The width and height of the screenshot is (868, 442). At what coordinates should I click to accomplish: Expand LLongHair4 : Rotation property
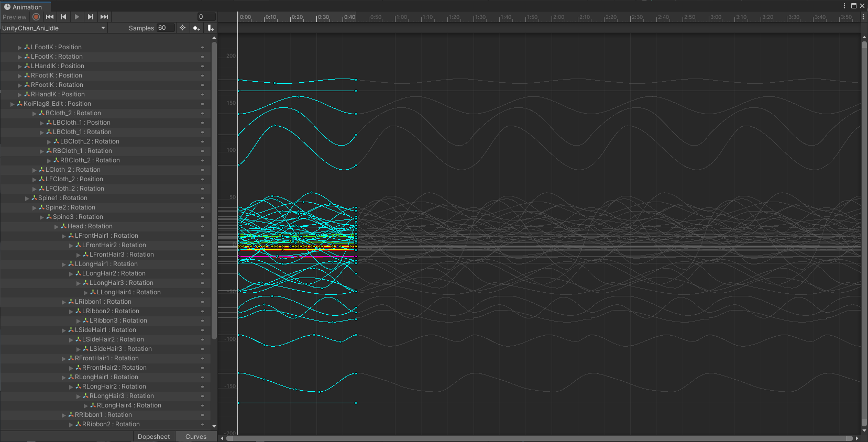(86, 293)
